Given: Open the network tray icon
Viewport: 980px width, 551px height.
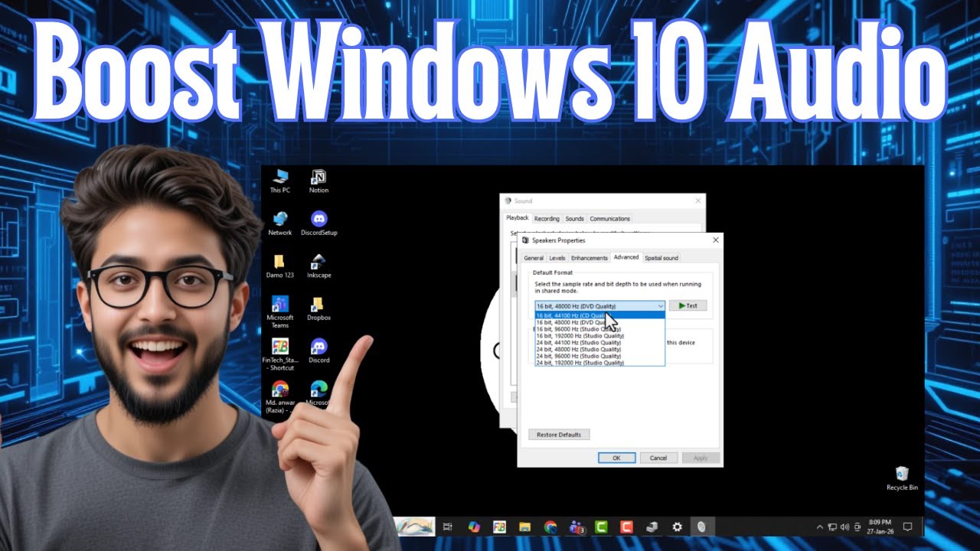Looking at the screenshot, I should coord(832,527).
